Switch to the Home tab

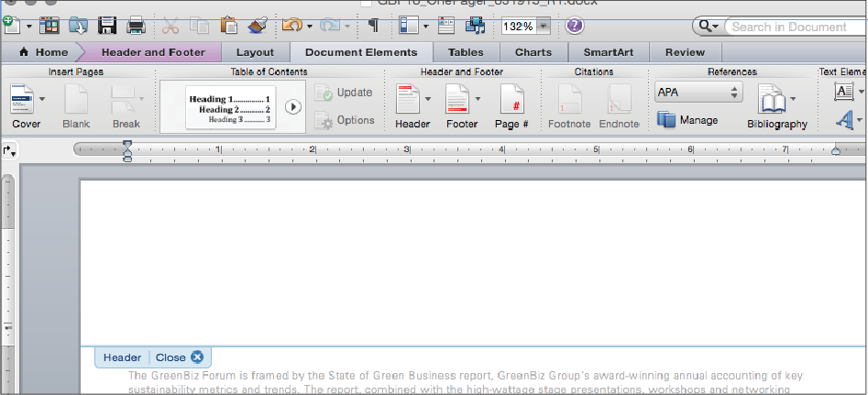point(43,52)
